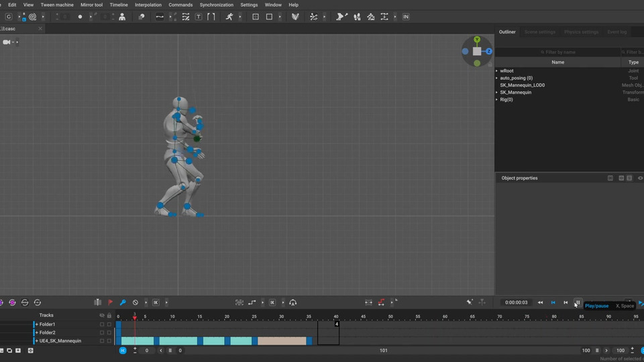Select the blue key icon in timeline toolbar
Screen dimensions: 644x362
[123, 302]
